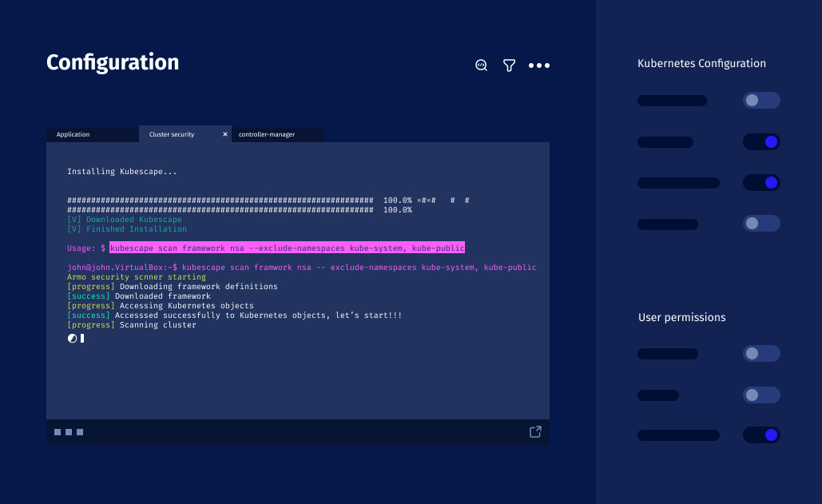
Task: Toggle first Kubernetes Configuration switch
Action: click(761, 100)
